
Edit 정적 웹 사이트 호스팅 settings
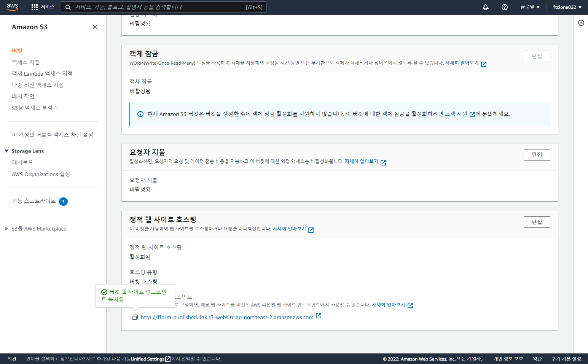pyautogui.click(x=537, y=222)
